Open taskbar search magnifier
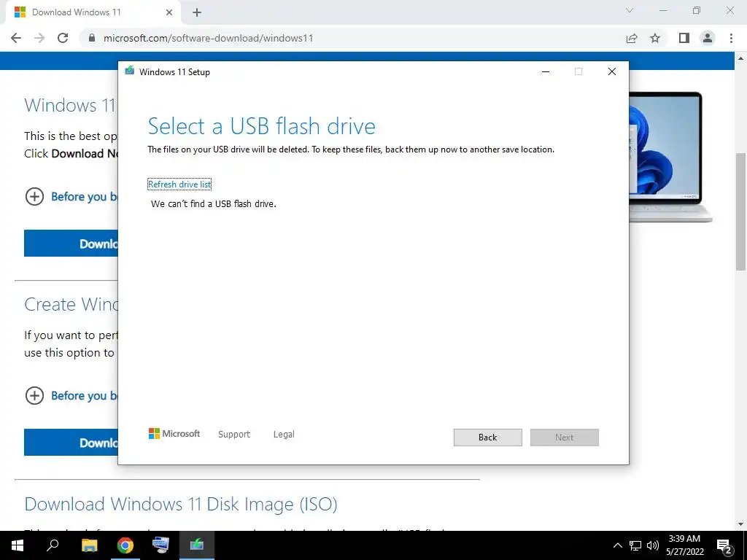This screenshot has height=560, width=747. [x=53, y=545]
